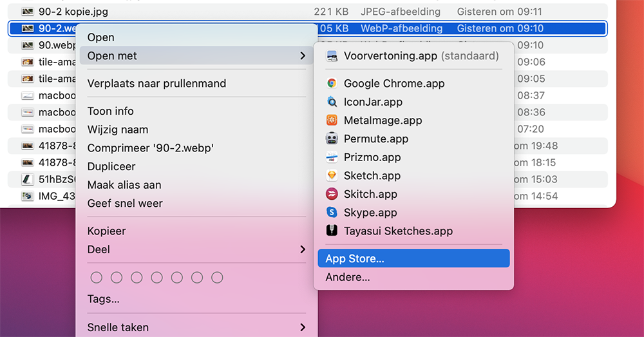The image size is (644, 337).
Task: Click the Sketch diamond icon
Action: (332, 175)
